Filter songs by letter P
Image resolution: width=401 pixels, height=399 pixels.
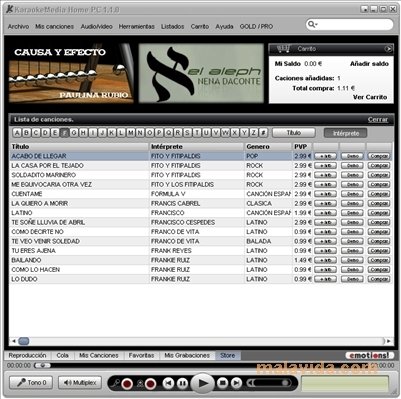(x=159, y=133)
